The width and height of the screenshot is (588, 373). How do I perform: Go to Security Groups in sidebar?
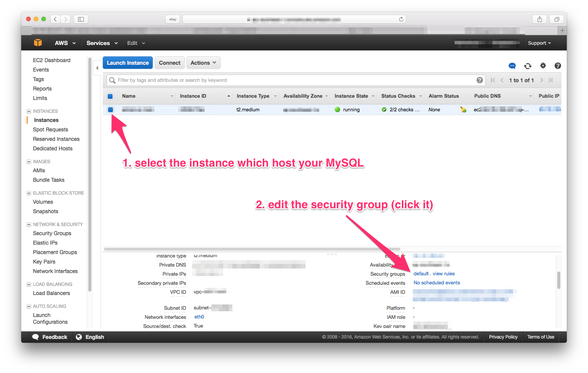coord(52,233)
